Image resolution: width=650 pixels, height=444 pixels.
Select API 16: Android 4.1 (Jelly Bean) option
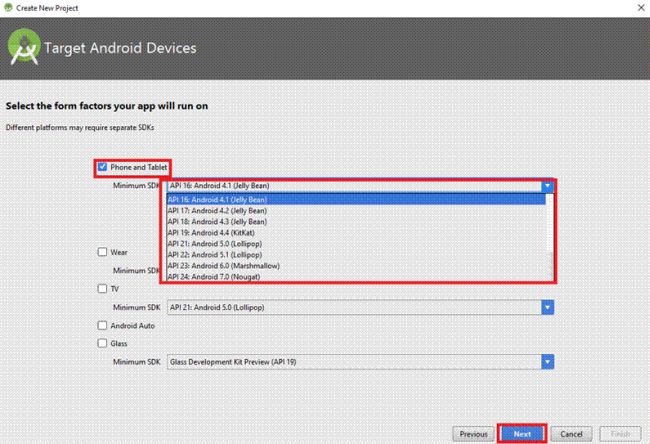(356, 199)
